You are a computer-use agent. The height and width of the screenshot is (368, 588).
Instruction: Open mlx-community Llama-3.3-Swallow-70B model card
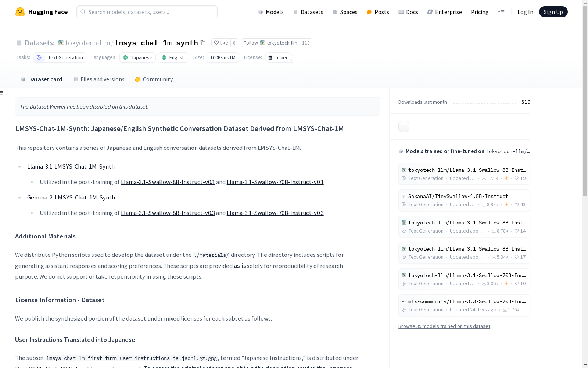464,305
